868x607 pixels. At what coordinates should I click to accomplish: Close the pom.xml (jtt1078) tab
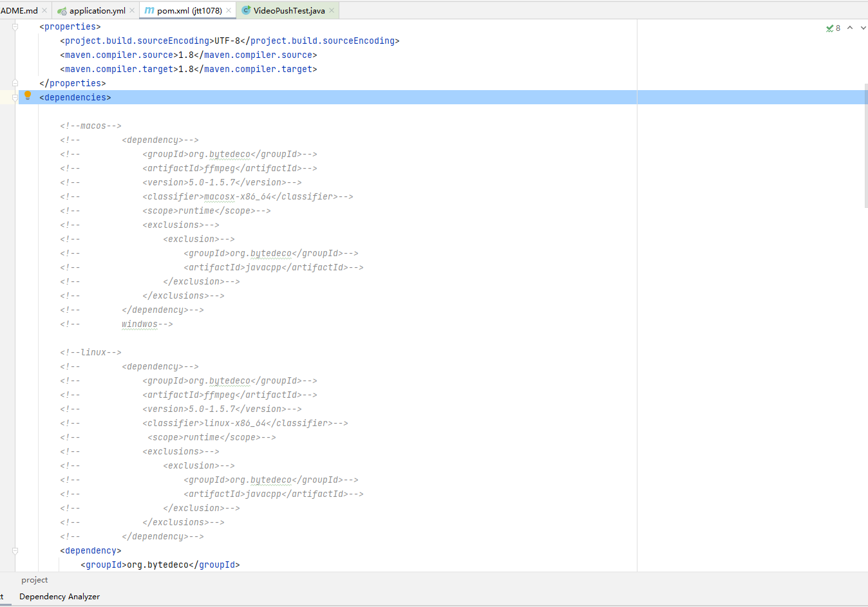(x=229, y=10)
